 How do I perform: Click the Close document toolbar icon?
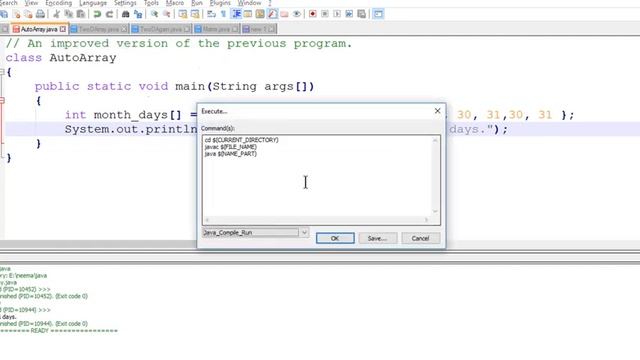(16, 14)
